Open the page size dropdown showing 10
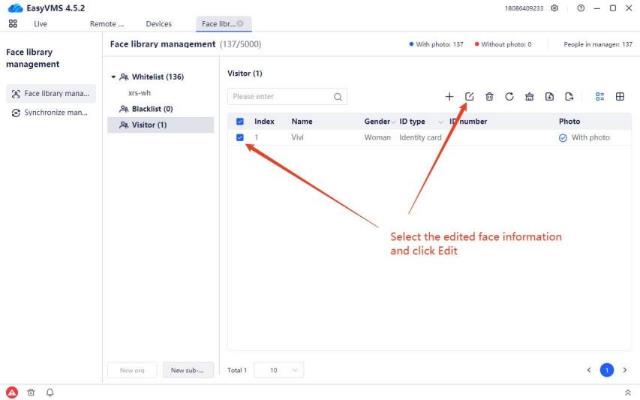 (279, 370)
